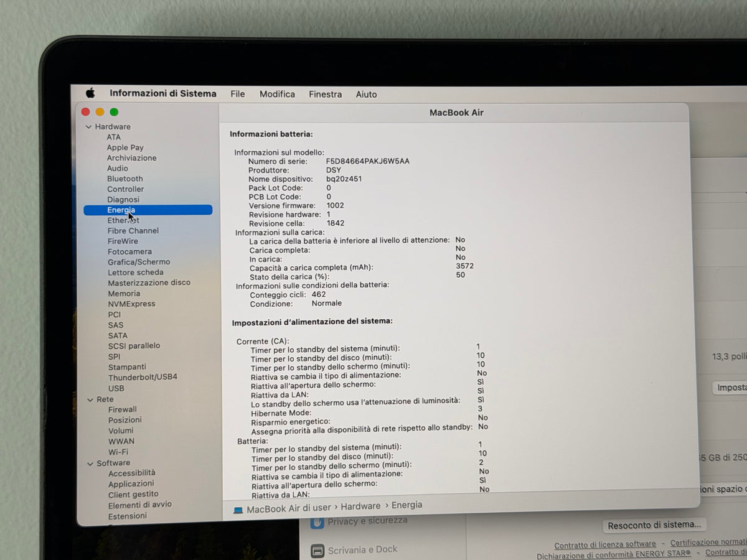Open the ENERGY STAR conformity link
The width and height of the screenshot is (747, 560).
click(614, 554)
